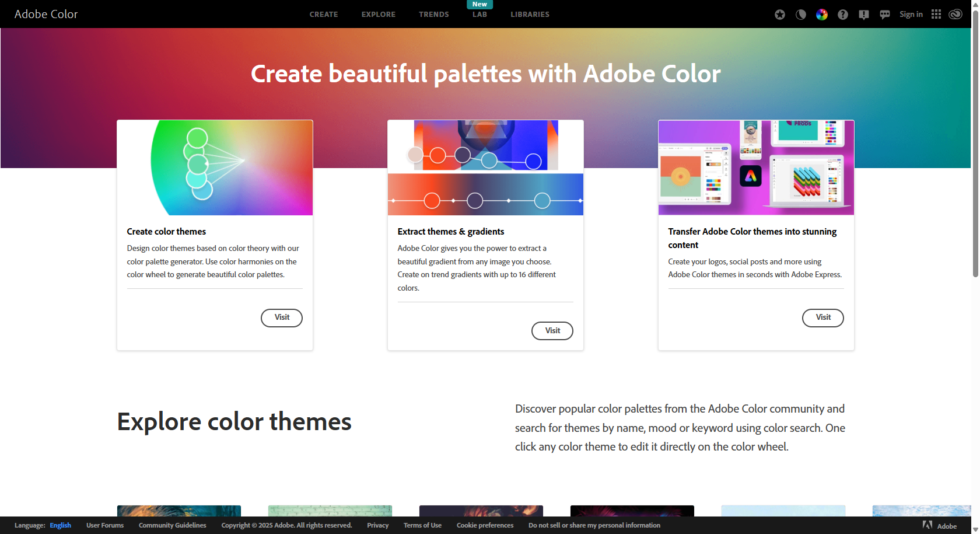Open the chat speech bubble icon
The width and height of the screenshot is (980, 534).
[885, 15]
